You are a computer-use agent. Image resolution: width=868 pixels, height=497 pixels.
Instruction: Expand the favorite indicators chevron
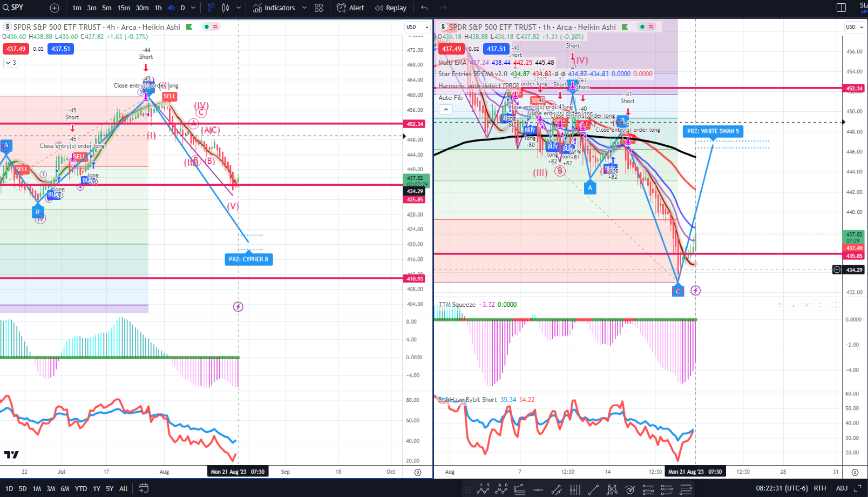[304, 8]
